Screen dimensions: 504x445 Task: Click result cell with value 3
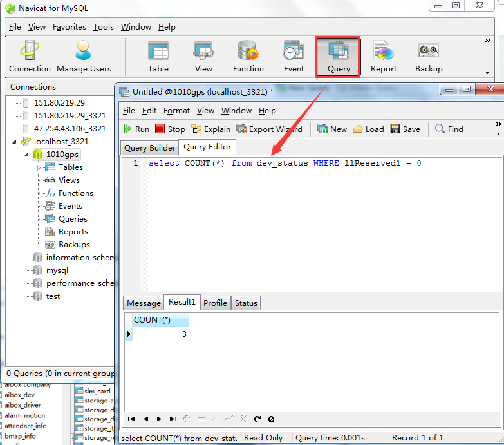pos(160,334)
